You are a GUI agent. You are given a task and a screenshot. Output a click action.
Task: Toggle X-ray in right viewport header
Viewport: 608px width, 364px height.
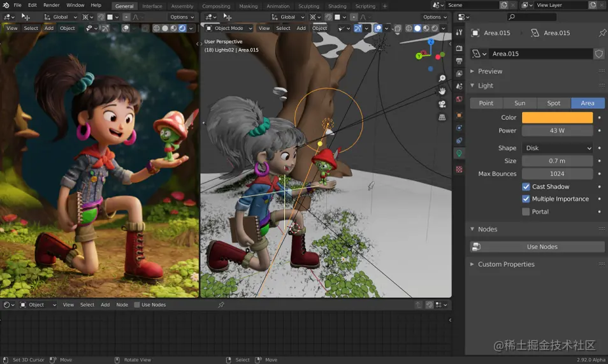(x=398, y=28)
